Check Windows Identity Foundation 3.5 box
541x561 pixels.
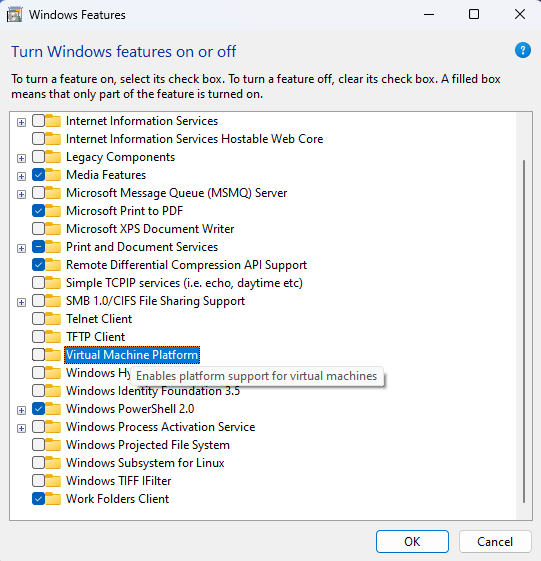[x=38, y=391]
